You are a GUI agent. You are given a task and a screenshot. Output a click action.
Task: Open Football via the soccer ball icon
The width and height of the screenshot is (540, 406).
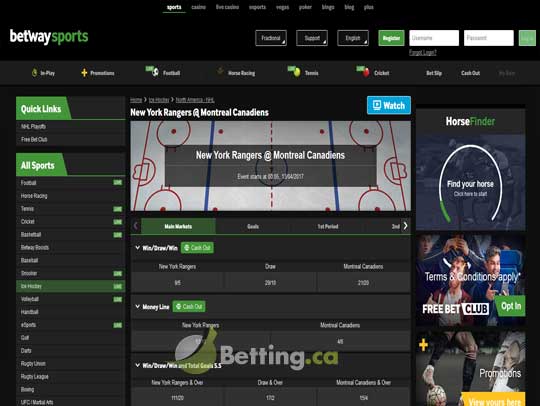[155, 72]
